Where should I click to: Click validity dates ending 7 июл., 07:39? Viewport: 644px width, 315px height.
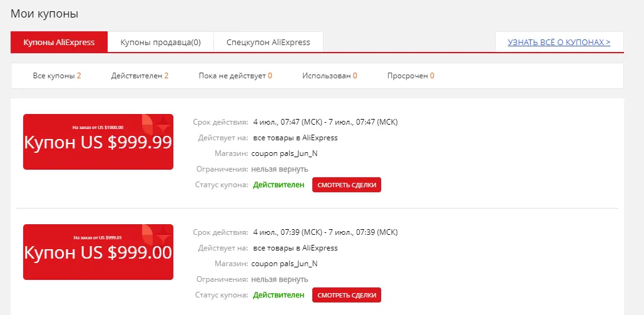click(x=325, y=232)
